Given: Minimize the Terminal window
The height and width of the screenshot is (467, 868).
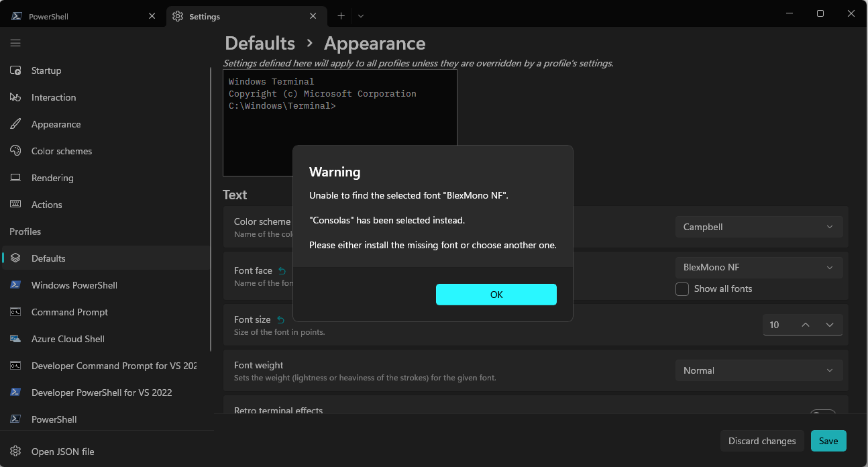Looking at the screenshot, I should coord(790,13).
